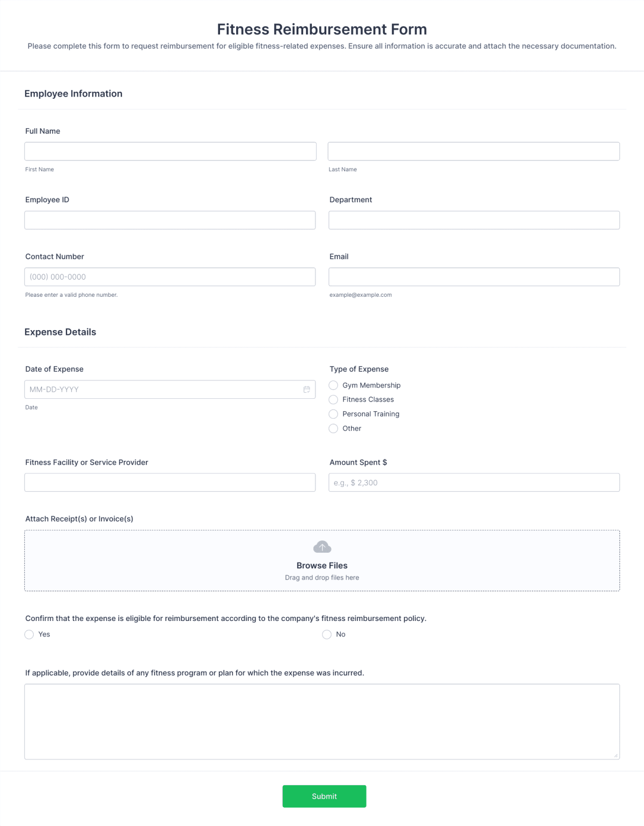The image size is (644, 826).
Task: Select No for the eligibility confirmation
Action: click(x=326, y=634)
